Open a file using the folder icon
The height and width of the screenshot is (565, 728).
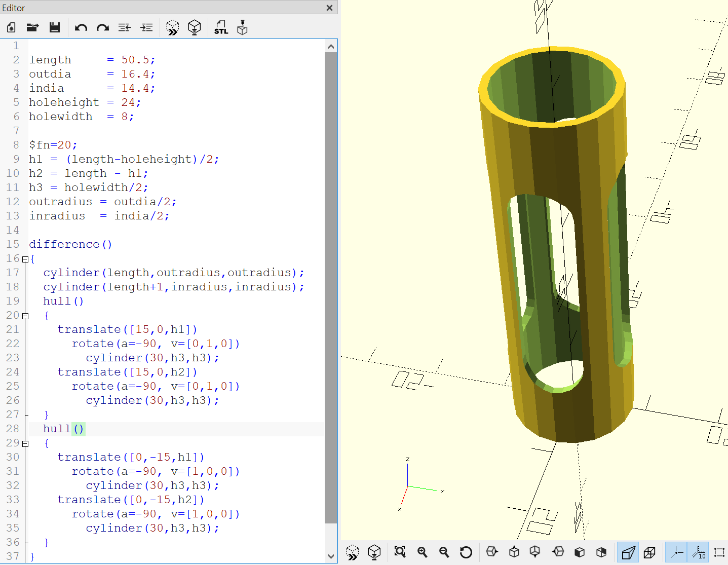pyautogui.click(x=33, y=27)
